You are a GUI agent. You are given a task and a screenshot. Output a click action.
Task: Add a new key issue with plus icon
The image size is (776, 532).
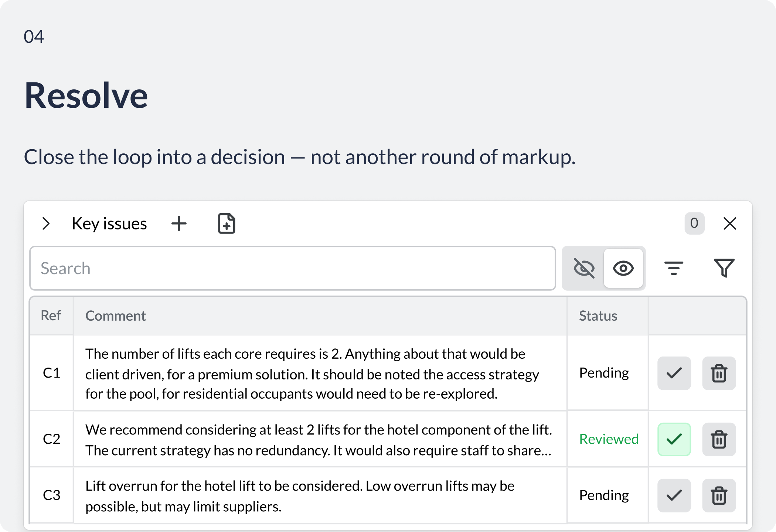point(179,224)
